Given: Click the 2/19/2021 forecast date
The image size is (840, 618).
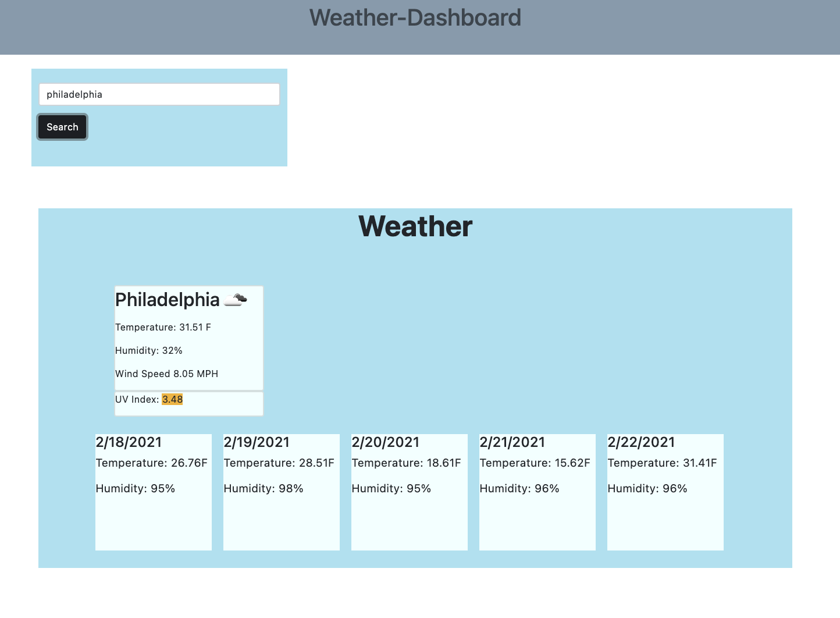Looking at the screenshot, I should 257,442.
